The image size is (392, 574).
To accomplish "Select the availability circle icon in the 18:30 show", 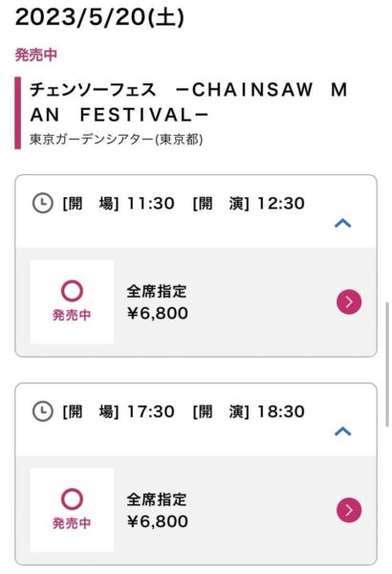I will pos(72,499).
